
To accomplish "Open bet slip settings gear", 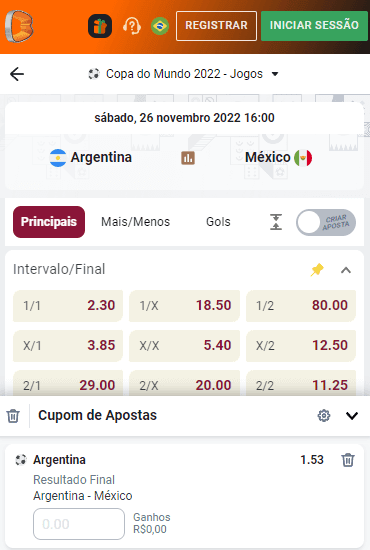I will click(x=324, y=416).
